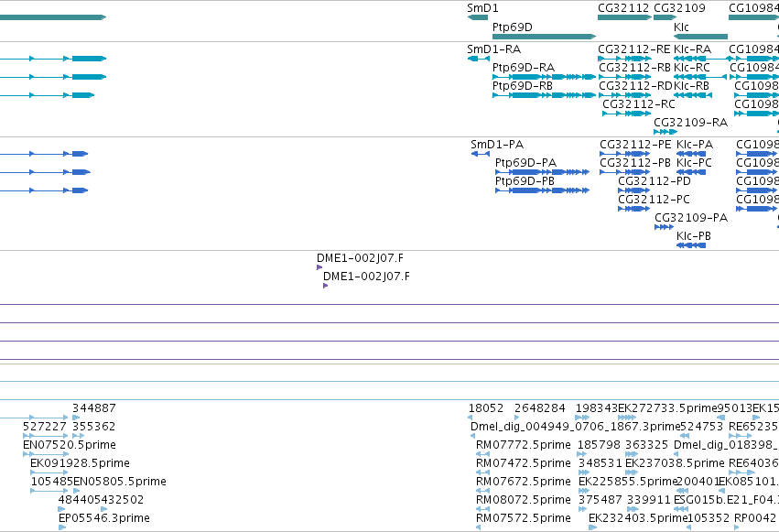The width and height of the screenshot is (779, 532).
Task: Click feature label 105352
Action: pyautogui.click(x=709, y=517)
